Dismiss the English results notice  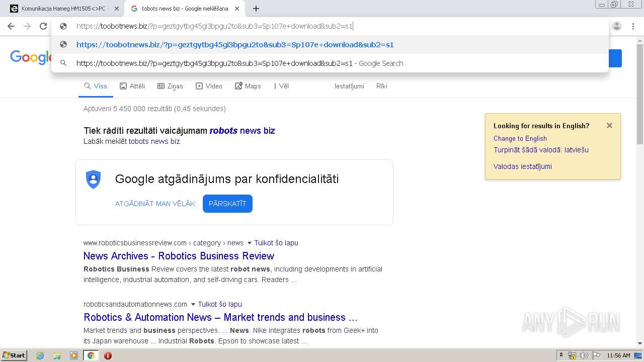[x=609, y=126]
